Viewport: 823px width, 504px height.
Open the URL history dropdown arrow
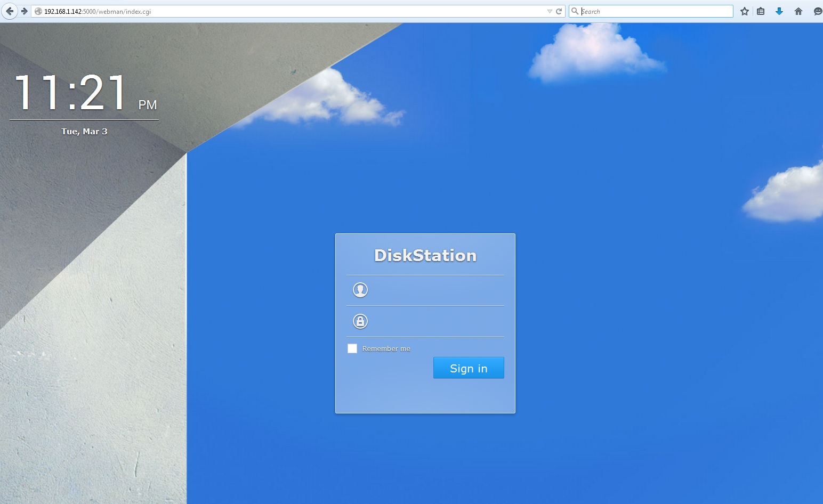[x=550, y=11]
